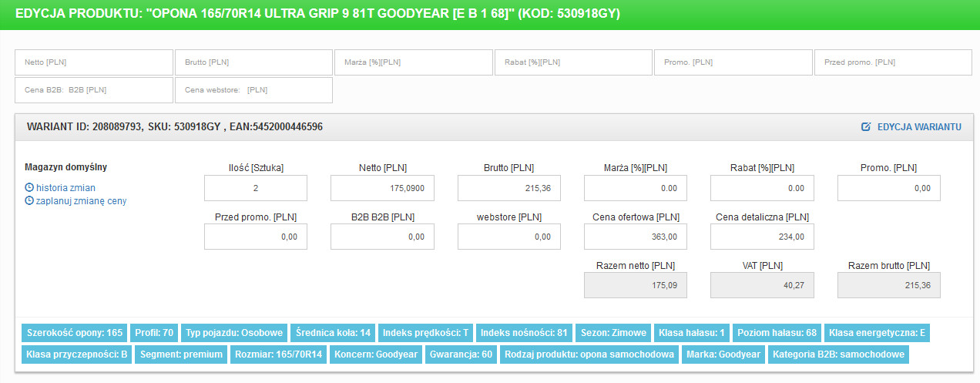Image resolution: width=980 pixels, height=383 pixels.
Task: Click the variant Rabat [%] input field
Action: pos(761,188)
